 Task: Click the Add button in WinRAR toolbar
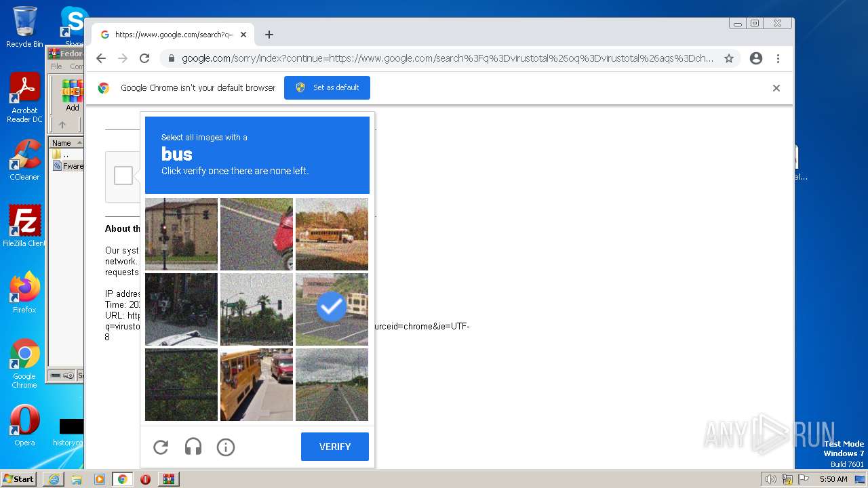pyautogui.click(x=73, y=96)
